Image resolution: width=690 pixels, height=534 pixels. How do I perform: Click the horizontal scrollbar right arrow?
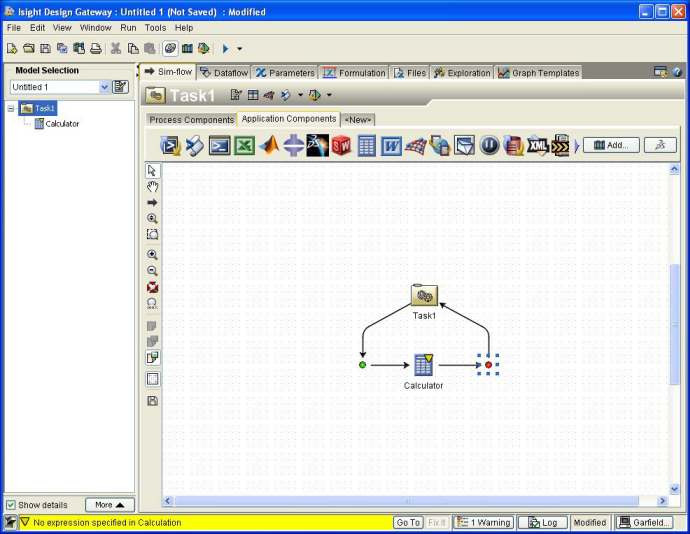point(662,501)
